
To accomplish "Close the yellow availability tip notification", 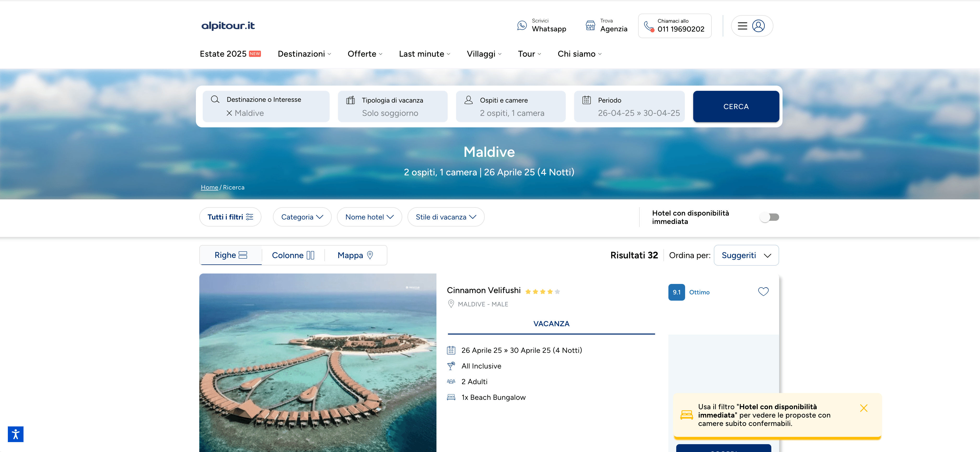I will [x=864, y=408].
